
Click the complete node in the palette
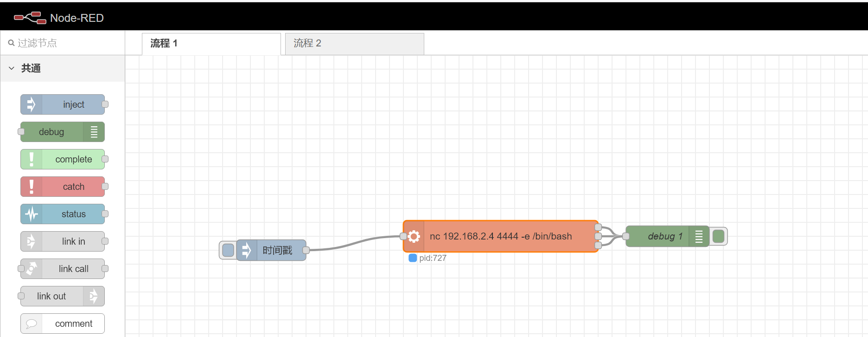[63, 159]
